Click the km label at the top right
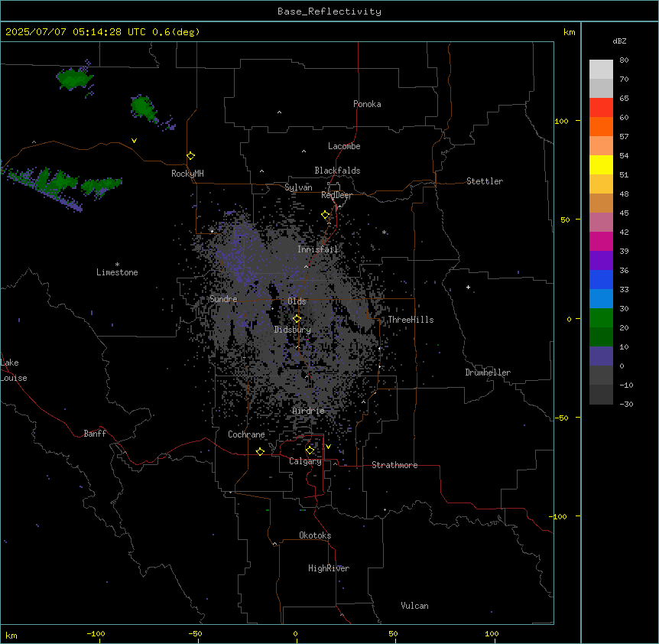The height and width of the screenshot is (644, 659). pos(569,32)
